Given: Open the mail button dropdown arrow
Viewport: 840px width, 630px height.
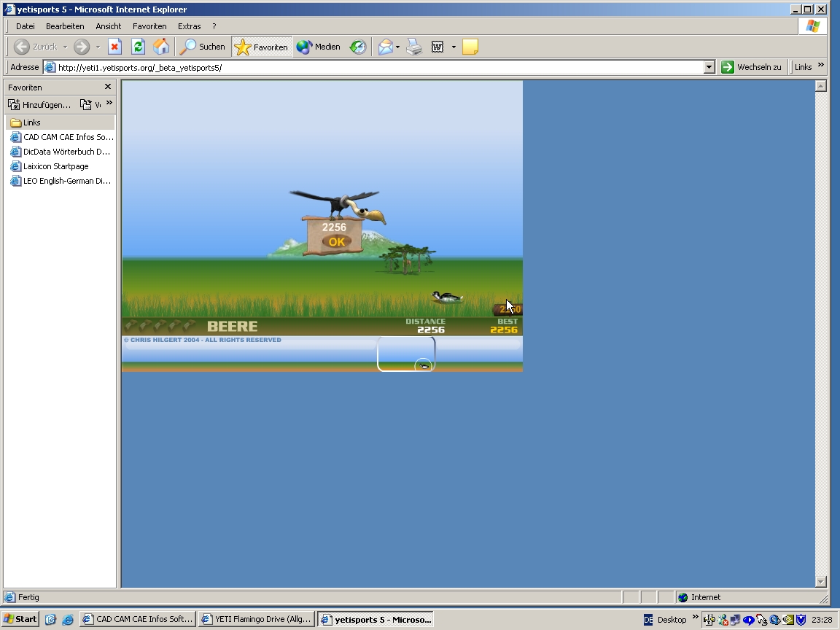Looking at the screenshot, I should tap(397, 47).
